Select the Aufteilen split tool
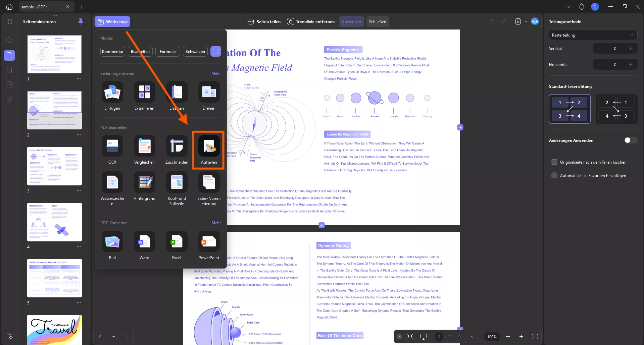The width and height of the screenshot is (644, 345). click(x=209, y=150)
